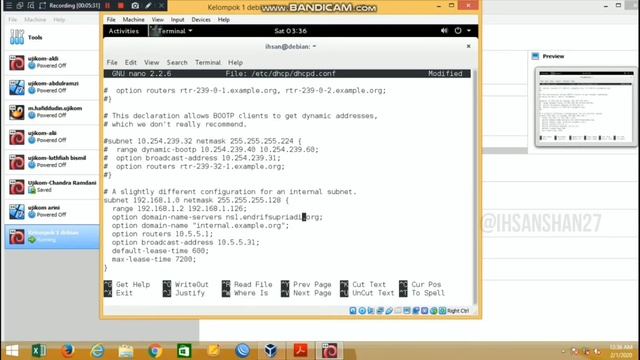Viewport: 640px width, 360px height.
Task: Click the USB status bar icon
Action: (x=389, y=311)
